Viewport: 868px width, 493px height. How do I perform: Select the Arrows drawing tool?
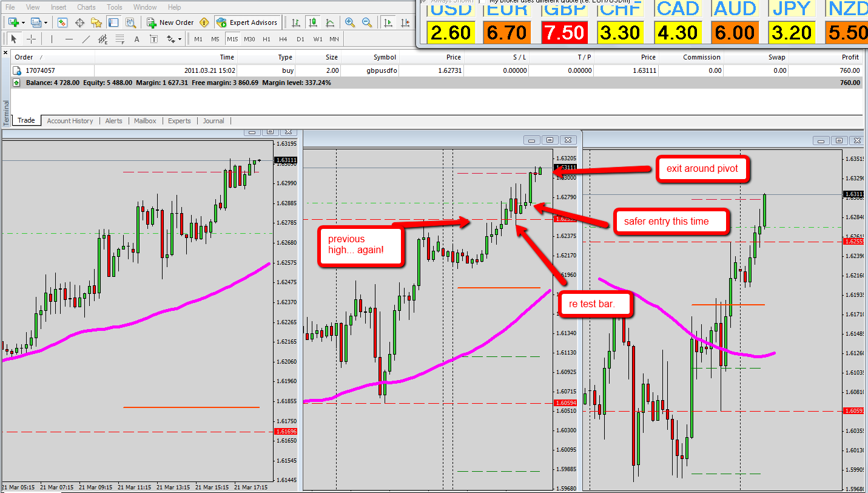point(170,39)
